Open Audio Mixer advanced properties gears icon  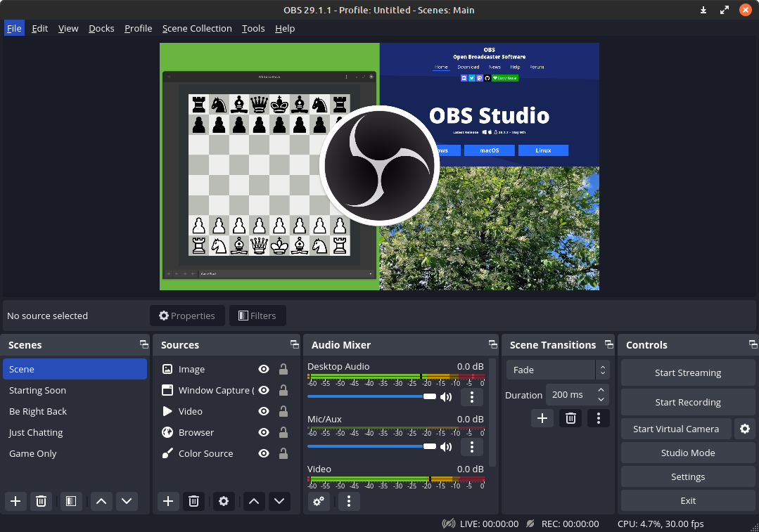pos(319,501)
